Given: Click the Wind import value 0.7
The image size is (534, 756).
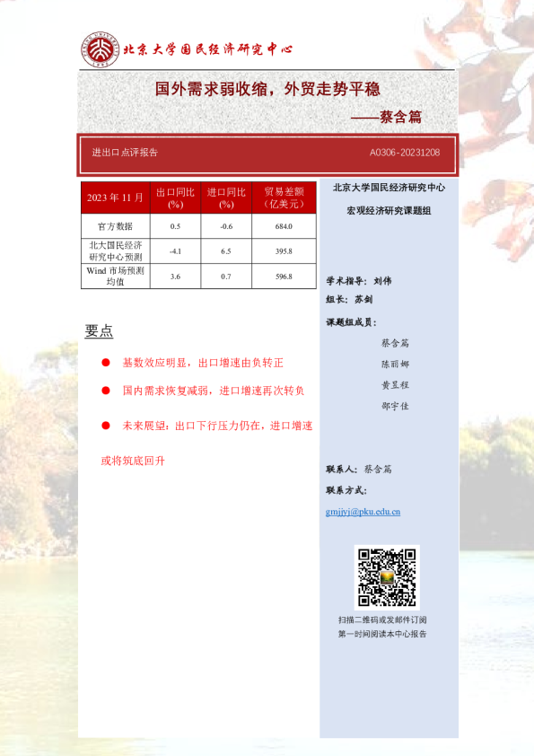Looking at the screenshot, I should (226, 277).
